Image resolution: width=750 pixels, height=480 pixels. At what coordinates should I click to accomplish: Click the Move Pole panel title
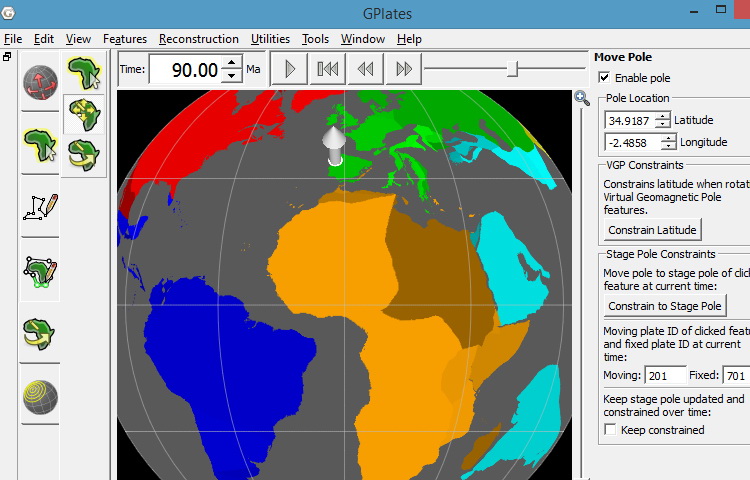click(623, 57)
